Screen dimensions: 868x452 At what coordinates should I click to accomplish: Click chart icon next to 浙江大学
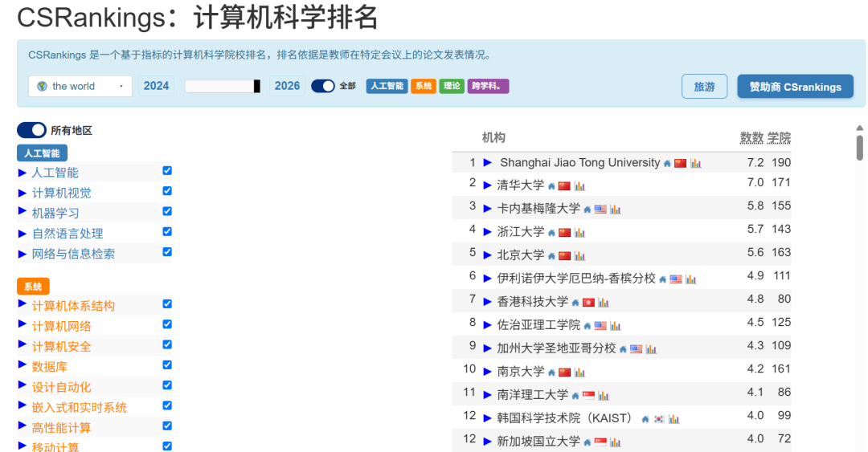[x=579, y=232]
